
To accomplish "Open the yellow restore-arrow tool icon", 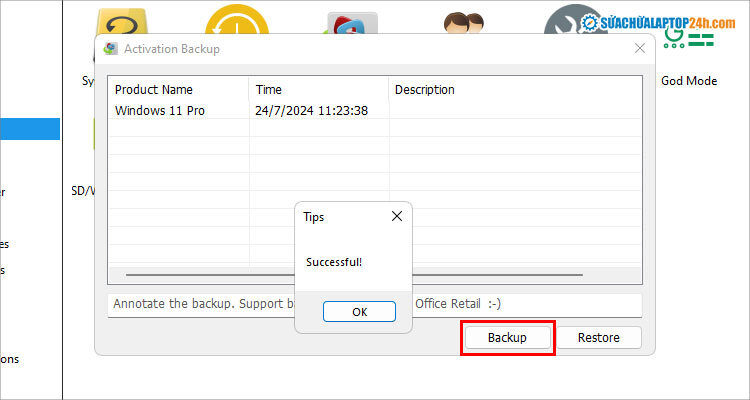I will [x=121, y=22].
